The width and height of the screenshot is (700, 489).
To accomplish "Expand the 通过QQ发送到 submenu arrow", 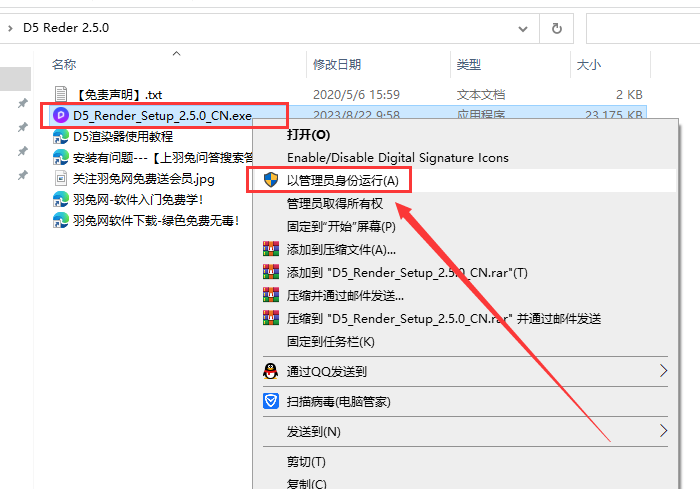I will [x=663, y=371].
